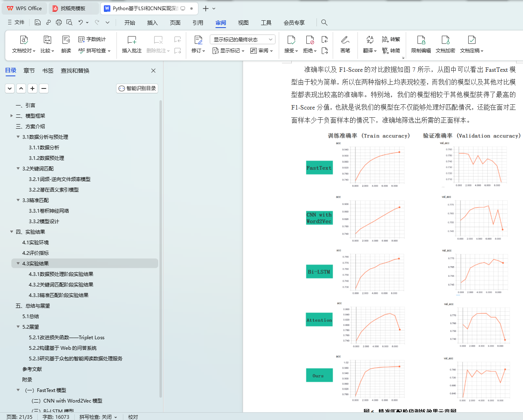Close the outline navigation pane
The width and height of the screenshot is (523, 420).
click(153, 71)
